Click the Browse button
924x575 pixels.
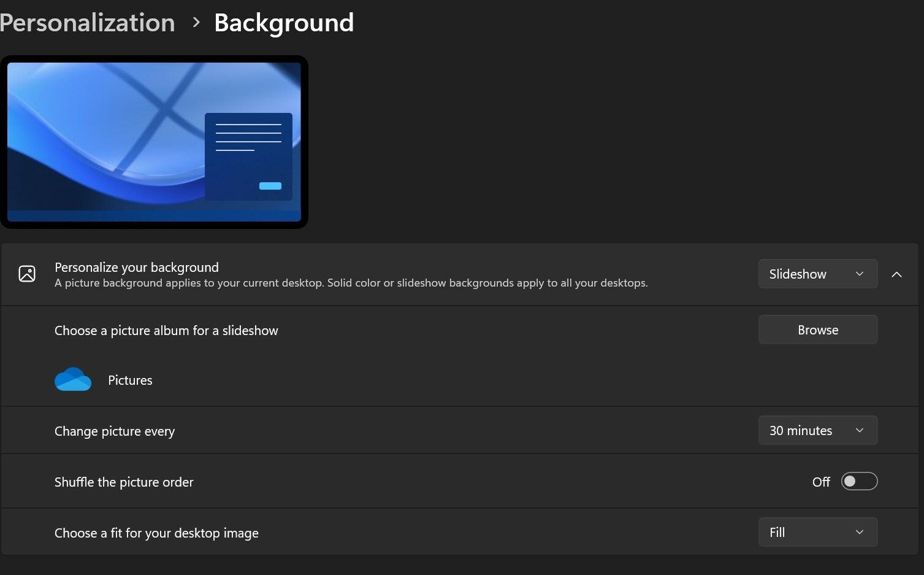coord(817,330)
